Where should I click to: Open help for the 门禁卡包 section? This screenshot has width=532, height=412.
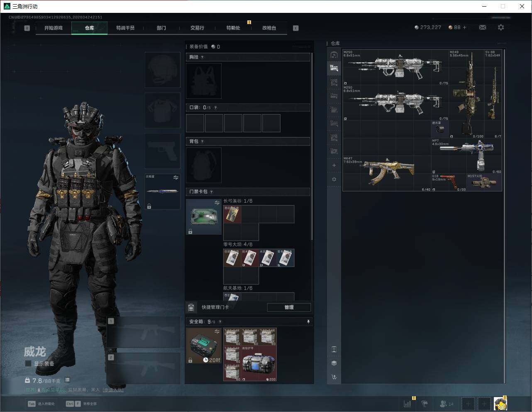point(212,192)
